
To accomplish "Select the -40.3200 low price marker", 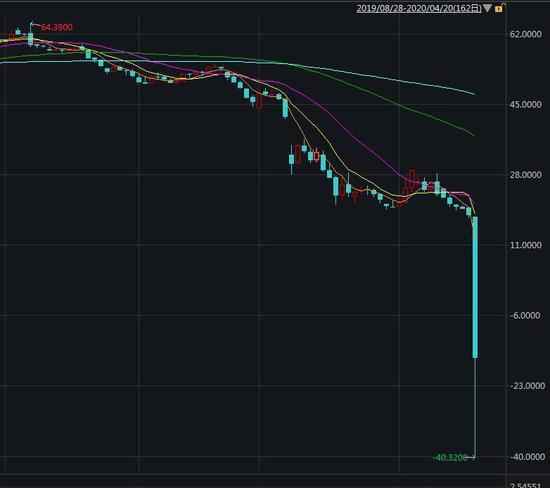I will (x=450, y=457).
